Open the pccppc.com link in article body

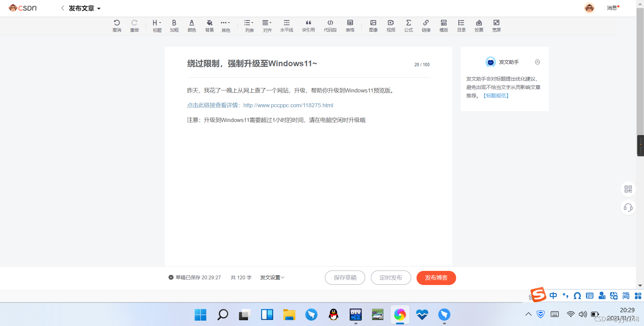click(288, 105)
